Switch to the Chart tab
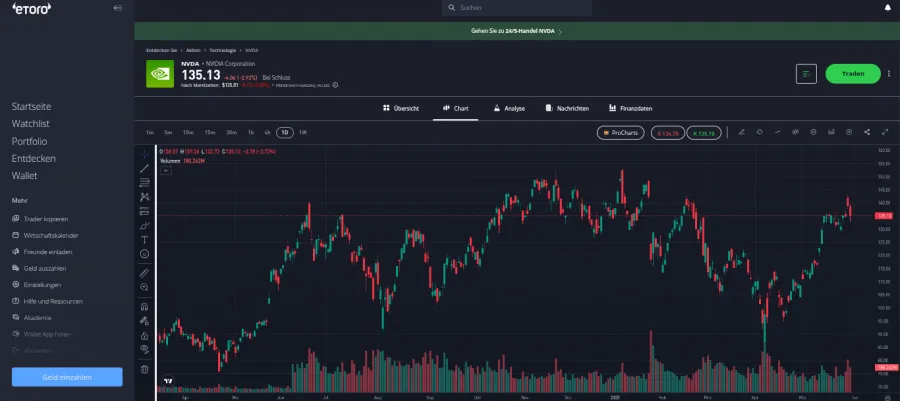 pyautogui.click(x=456, y=108)
